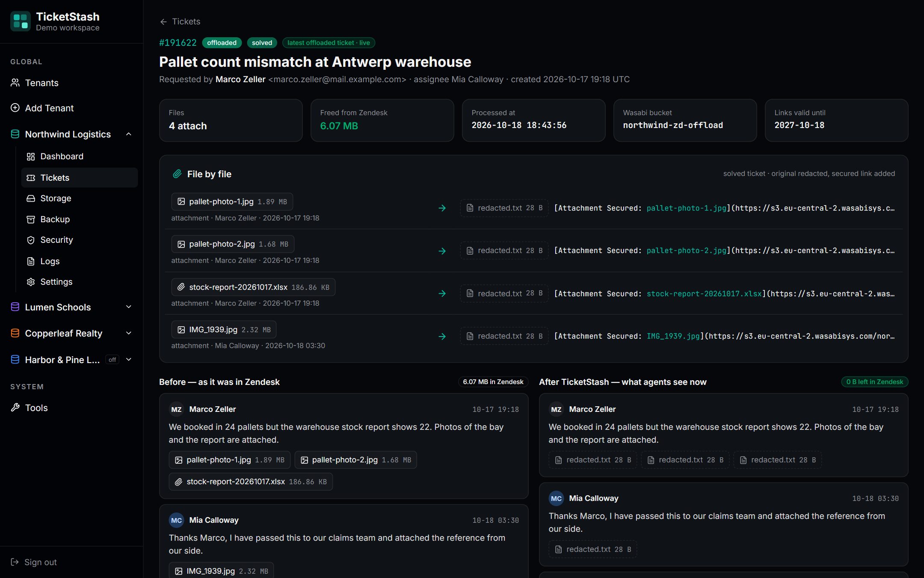Click the arrow icon in IMG_1939.jpg row

click(442, 337)
